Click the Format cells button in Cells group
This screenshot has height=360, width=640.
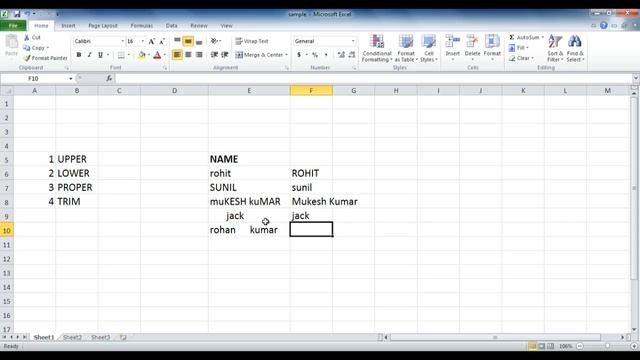click(492, 48)
